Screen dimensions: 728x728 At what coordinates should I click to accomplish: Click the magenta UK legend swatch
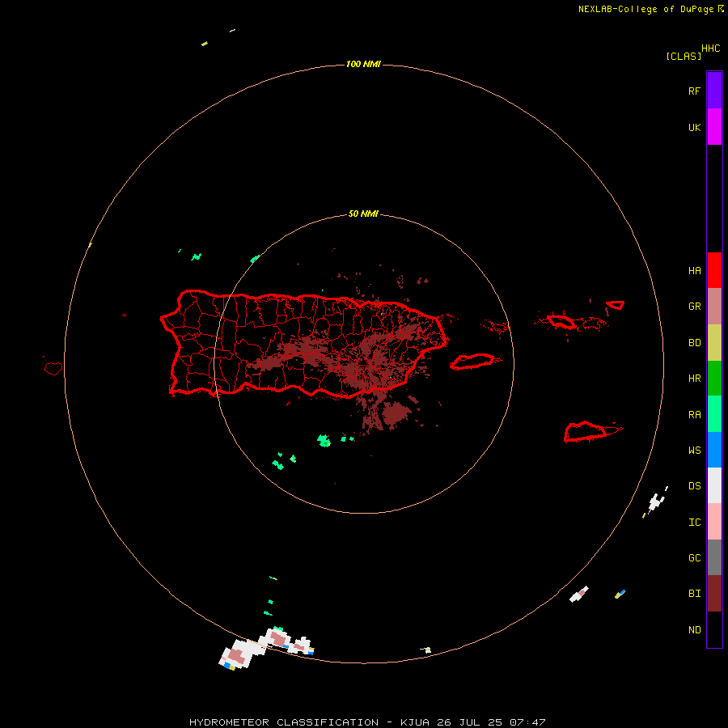714,127
